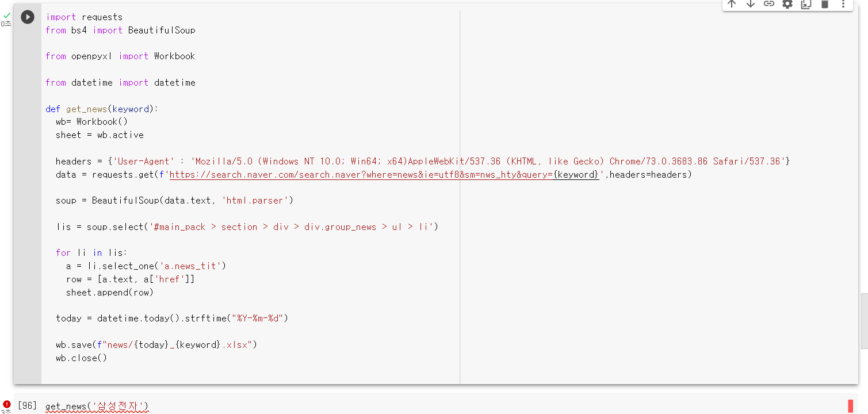868x414 pixels.
Task: Open cell settings gear icon
Action: [x=787, y=4]
